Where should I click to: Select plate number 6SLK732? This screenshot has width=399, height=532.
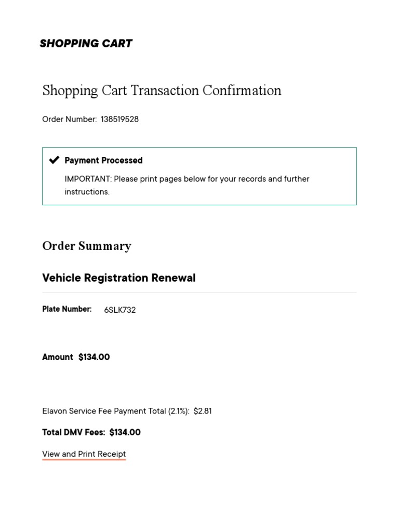pos(120,310)
